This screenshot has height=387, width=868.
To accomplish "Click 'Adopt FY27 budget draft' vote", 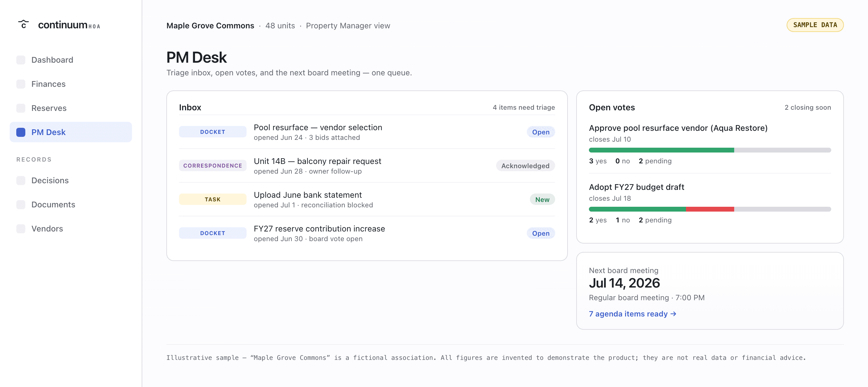I will click(x=636, y=187).
